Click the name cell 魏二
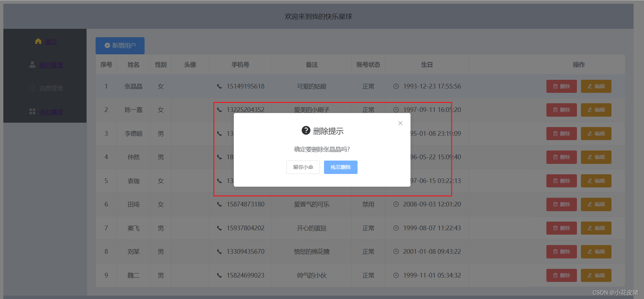Image resolution: width=644 pixels, height=299 pixels. click(133, 276)
